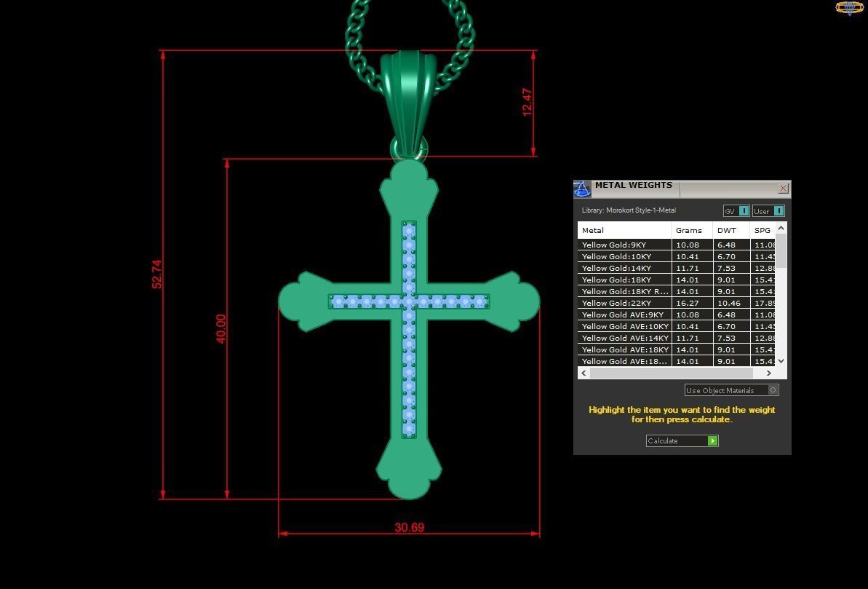Select the Yellow Gold:22KY row
This screenshot has width=868, height=589.
[677, 303]
